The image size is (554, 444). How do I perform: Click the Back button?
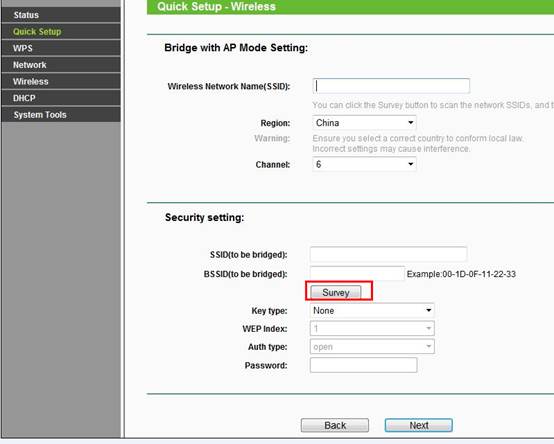pos(335,425)
